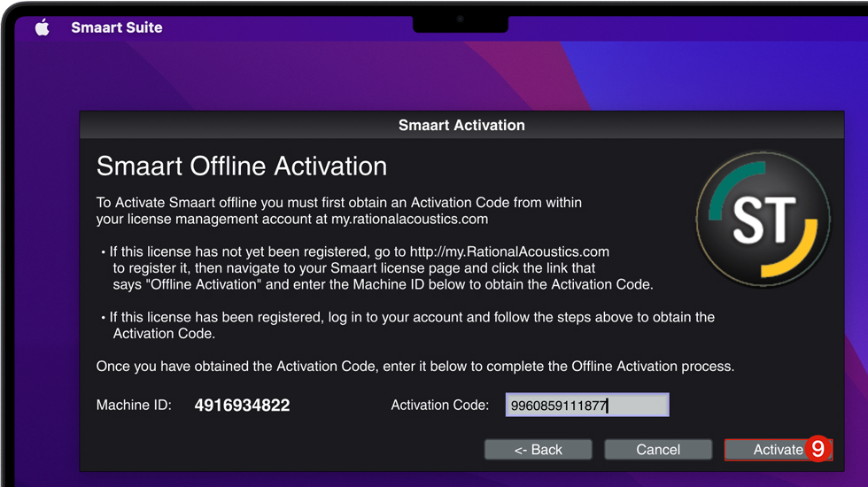This screenshot has width=868, height=487.
Task: Click the Smaart ST logo
Action: (763, 220)
